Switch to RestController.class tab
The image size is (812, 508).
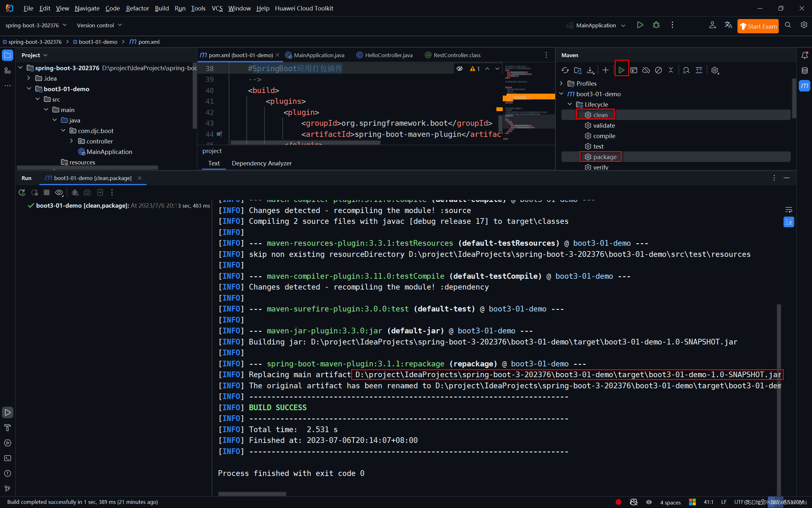tap(453, 55)
